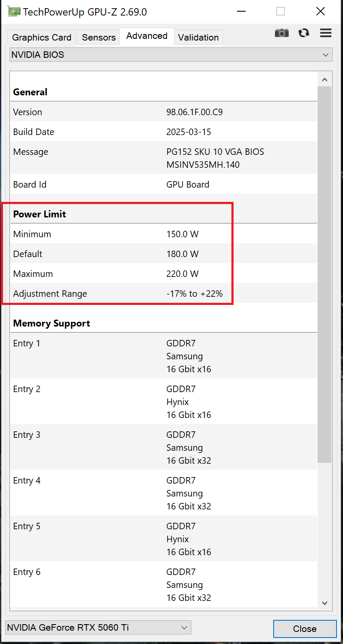The height and width of the screenshot is (644, 343).
Task: Click the Close button
Action: pyautogui.click(x=305, y=629)
